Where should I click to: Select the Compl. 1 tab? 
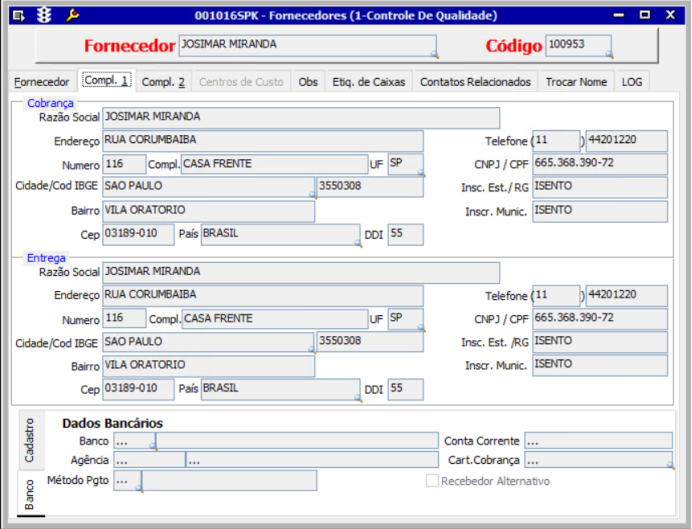106,81
